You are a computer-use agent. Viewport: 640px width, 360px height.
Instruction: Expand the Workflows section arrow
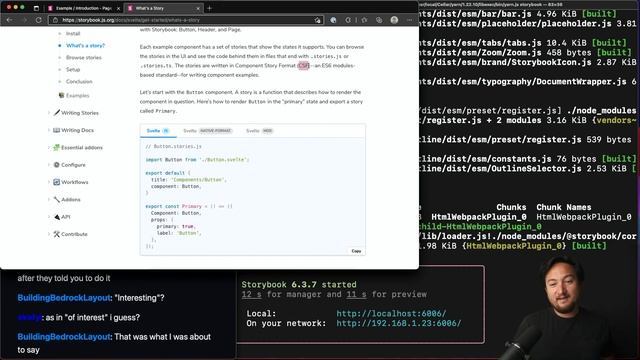point(49,182)
